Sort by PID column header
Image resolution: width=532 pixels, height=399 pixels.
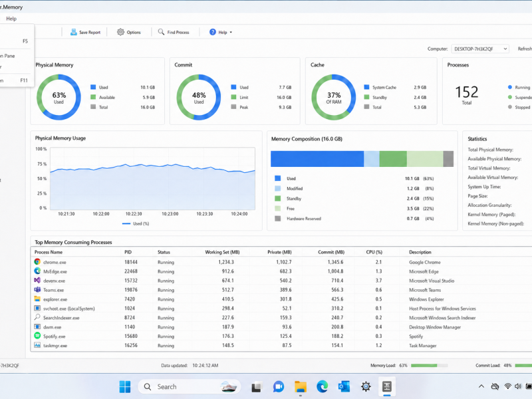pos(128,252)
